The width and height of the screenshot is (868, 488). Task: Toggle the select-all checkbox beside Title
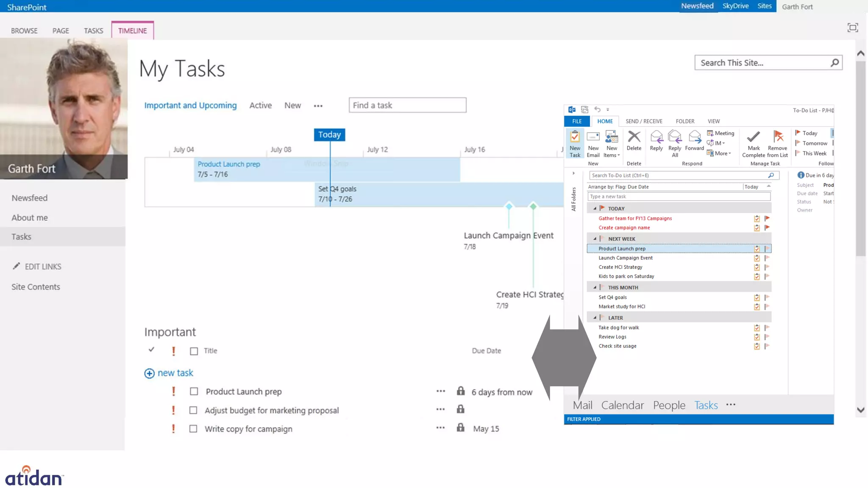[194, 351]
